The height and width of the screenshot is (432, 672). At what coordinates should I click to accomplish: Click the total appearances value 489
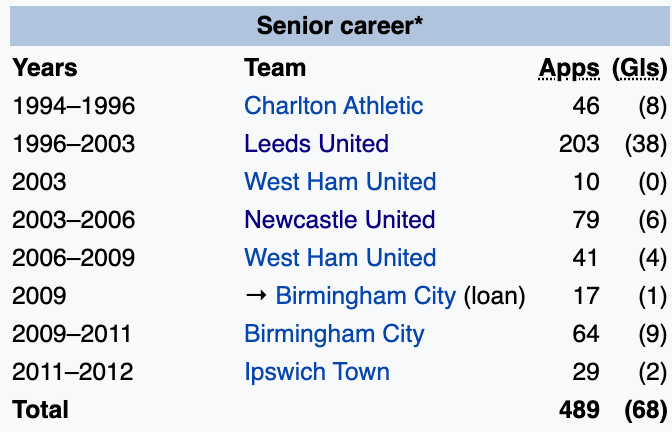click(x=579, y=410)
